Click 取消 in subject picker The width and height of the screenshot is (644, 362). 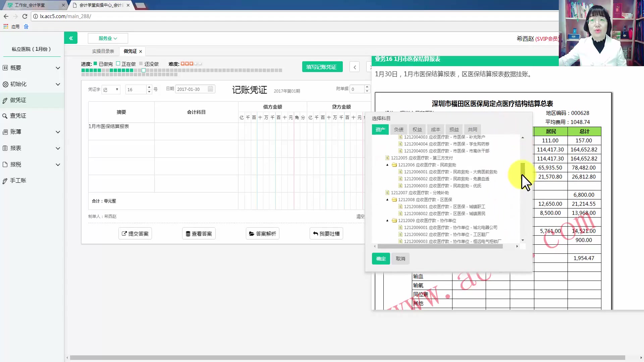[x=400, y=259]
